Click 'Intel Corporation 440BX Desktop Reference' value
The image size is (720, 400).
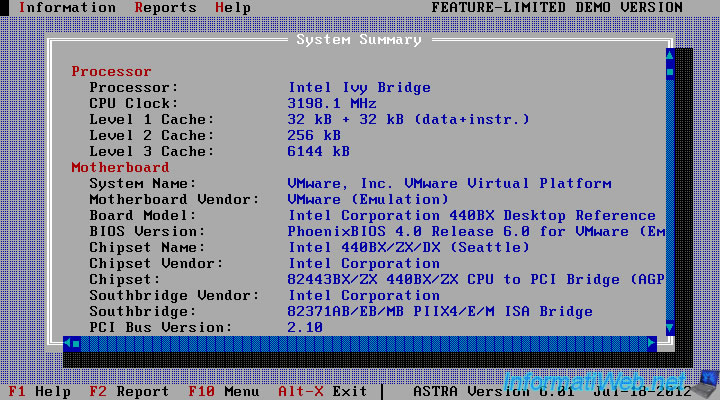click(472, 215)
